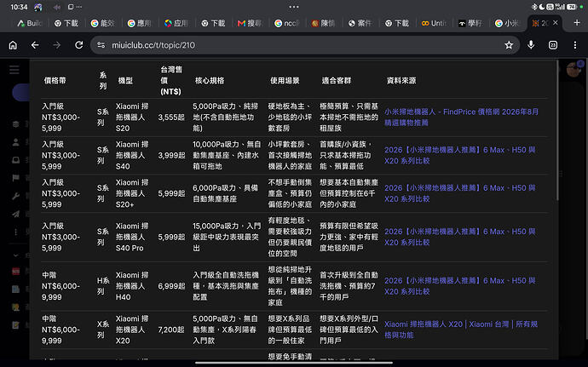The image size is (588, 367).
Task: Click the Xiaomi 掃拖機器人 H40 model cell
Action: coord(132,286)
